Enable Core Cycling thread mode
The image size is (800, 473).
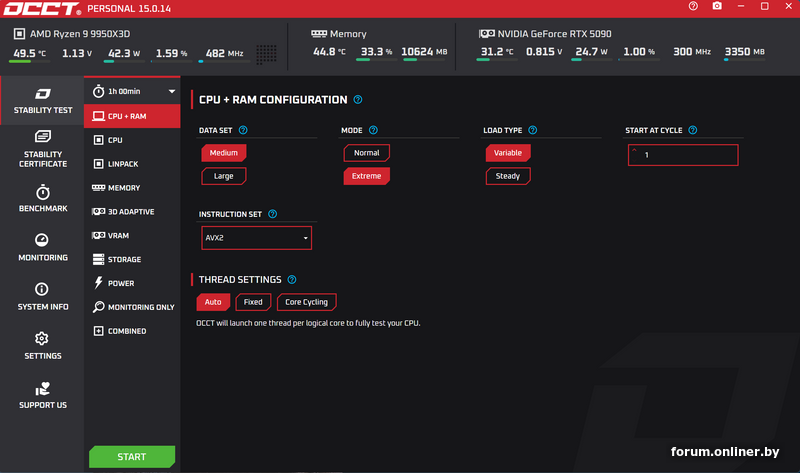306,302
